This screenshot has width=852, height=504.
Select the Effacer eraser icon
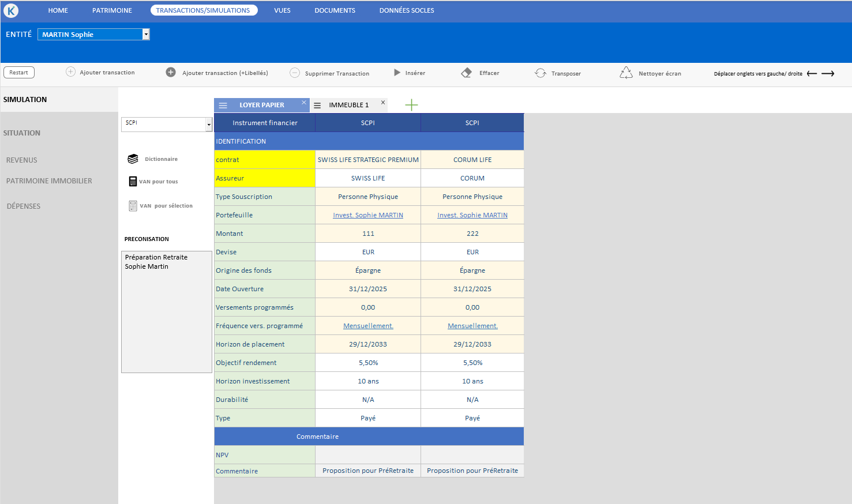click(467, 73)
